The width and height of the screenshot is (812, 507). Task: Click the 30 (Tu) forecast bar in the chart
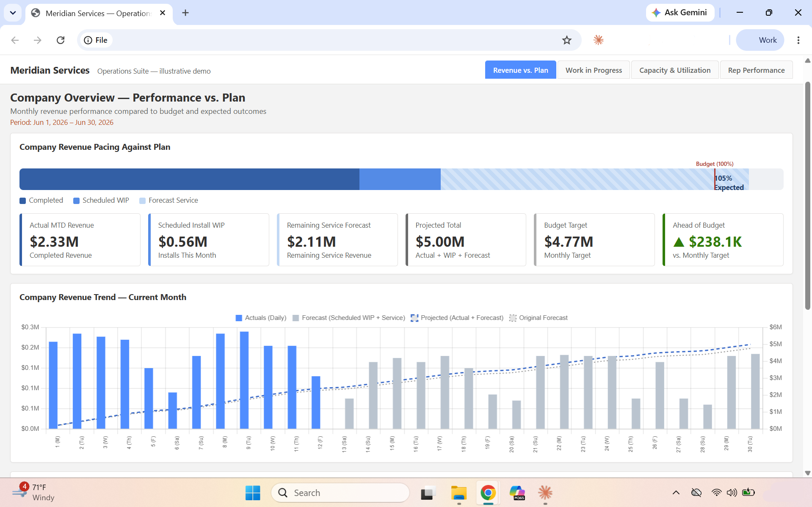pyautogui.click(x=755, y=391)
